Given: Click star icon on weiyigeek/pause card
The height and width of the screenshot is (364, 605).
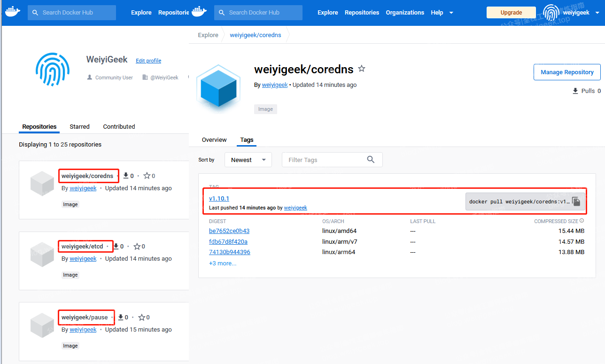Looking at the screenshot, I should [x=141, y=317].
